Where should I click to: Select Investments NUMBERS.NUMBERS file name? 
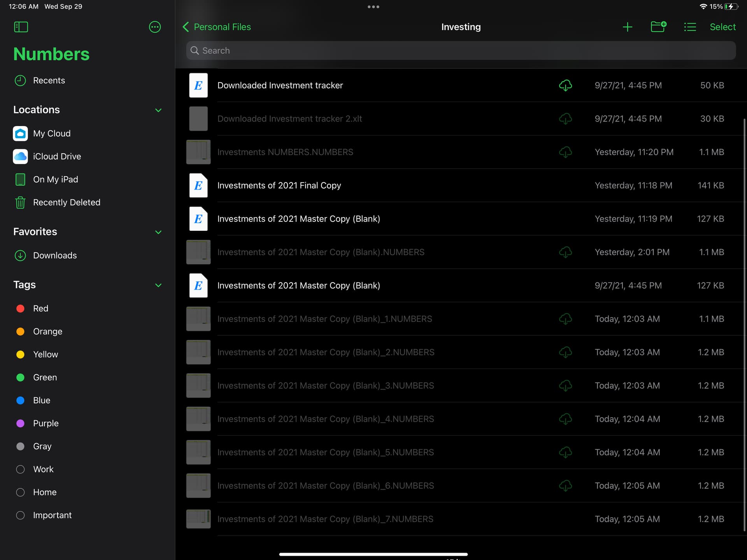[x=285, y=152]
